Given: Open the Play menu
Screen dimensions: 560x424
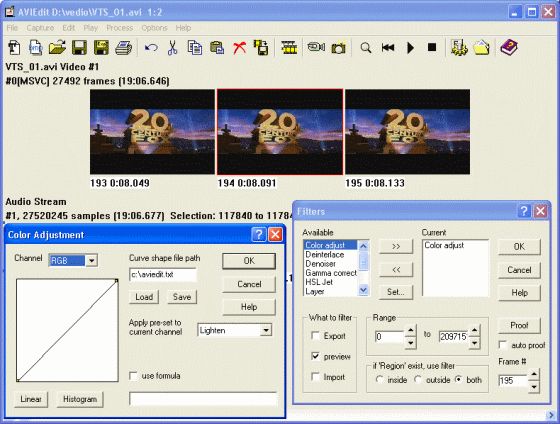Looking at the screenshot, I should [91, 28].
